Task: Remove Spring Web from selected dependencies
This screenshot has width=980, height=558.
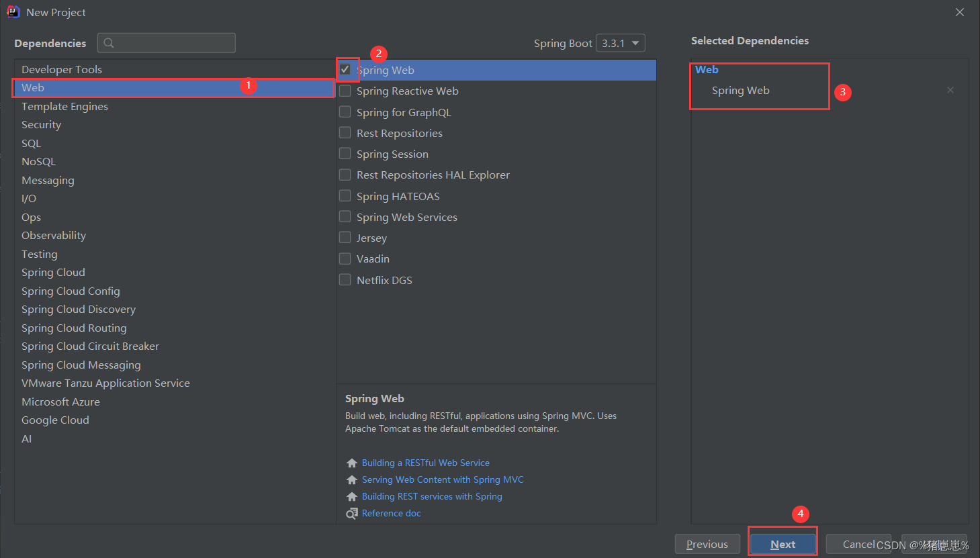Action: (950, 90)
